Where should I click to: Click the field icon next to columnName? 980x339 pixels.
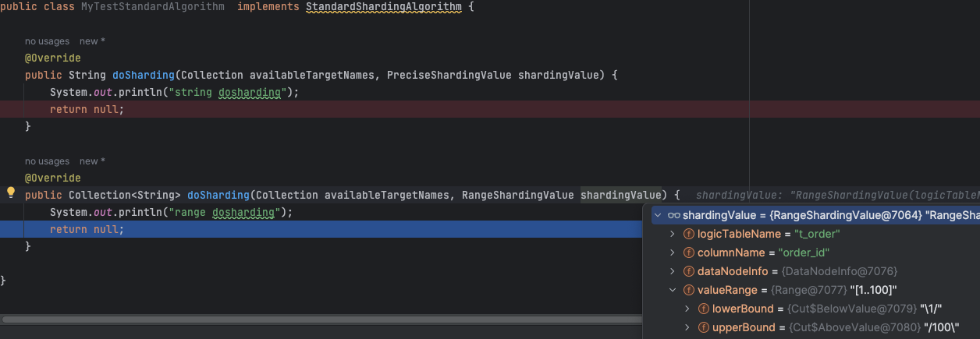[x=689, y=252]
